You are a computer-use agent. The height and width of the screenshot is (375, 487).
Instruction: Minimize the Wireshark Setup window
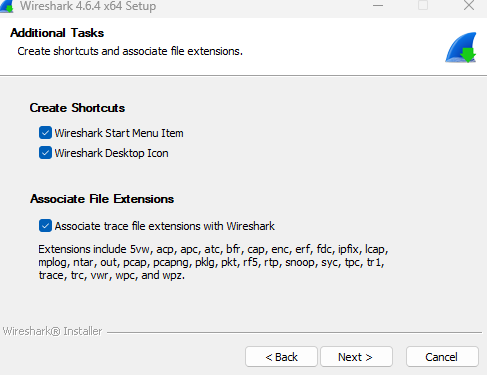coord(378,6)
